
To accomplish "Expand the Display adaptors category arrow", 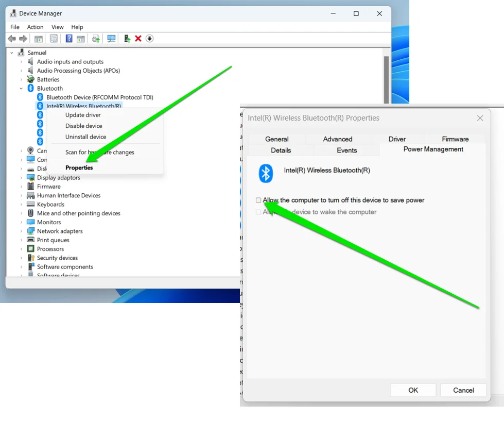I will coord(21,178).
